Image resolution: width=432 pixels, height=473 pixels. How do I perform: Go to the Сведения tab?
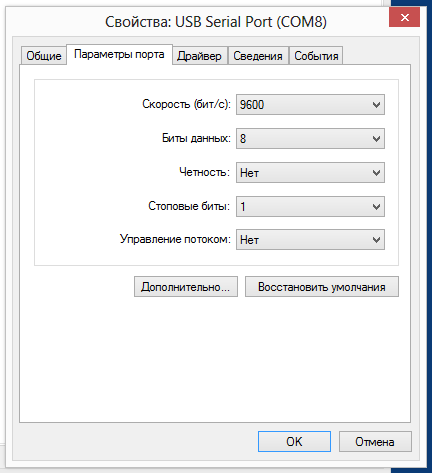(258, 56)
